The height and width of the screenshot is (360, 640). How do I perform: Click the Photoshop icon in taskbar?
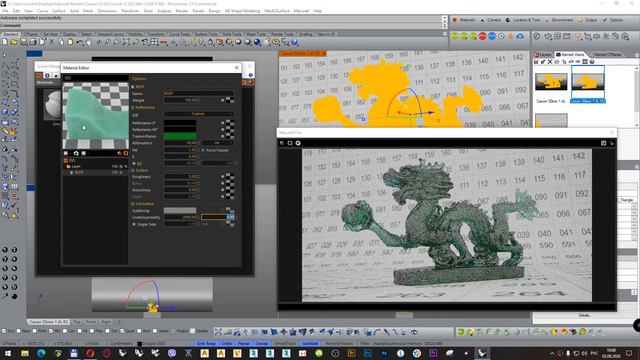coord(368,353)
